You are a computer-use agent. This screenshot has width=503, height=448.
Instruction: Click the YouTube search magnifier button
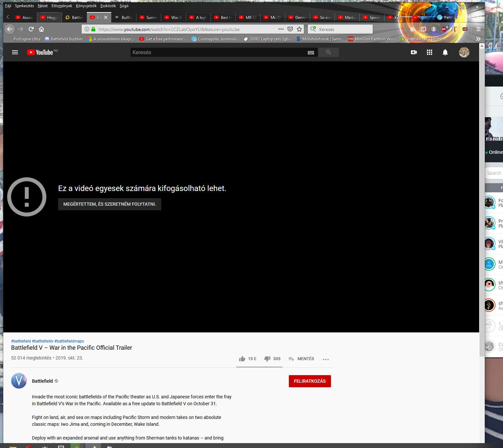pyautogui.click(x=328, y=52)
